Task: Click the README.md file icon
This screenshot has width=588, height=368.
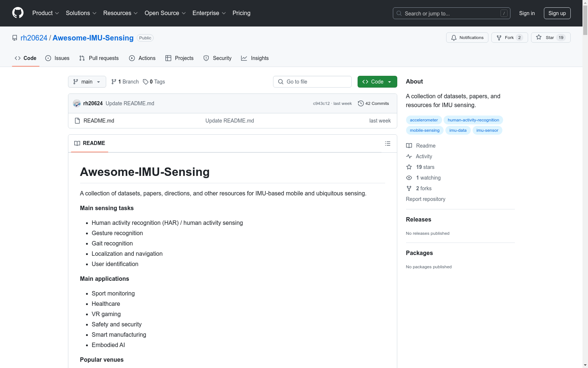Action: coord(77,121)
